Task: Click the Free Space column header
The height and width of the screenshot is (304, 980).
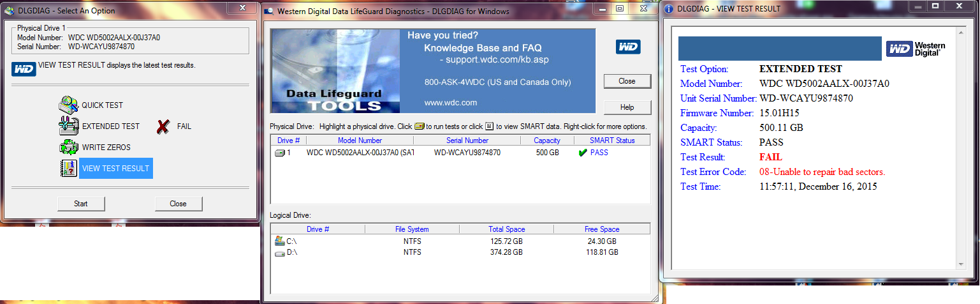Action: [x=601, y=229]
